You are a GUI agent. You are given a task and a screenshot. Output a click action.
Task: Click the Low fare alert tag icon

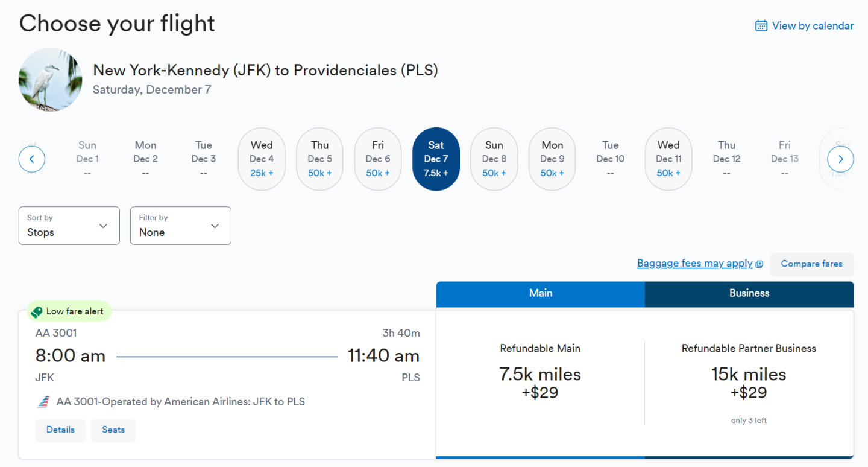(x=37, y=312)
